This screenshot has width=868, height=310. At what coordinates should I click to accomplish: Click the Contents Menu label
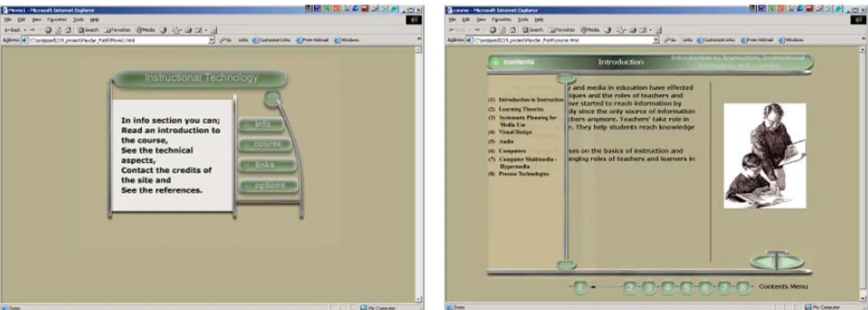(x=783, y=287)
